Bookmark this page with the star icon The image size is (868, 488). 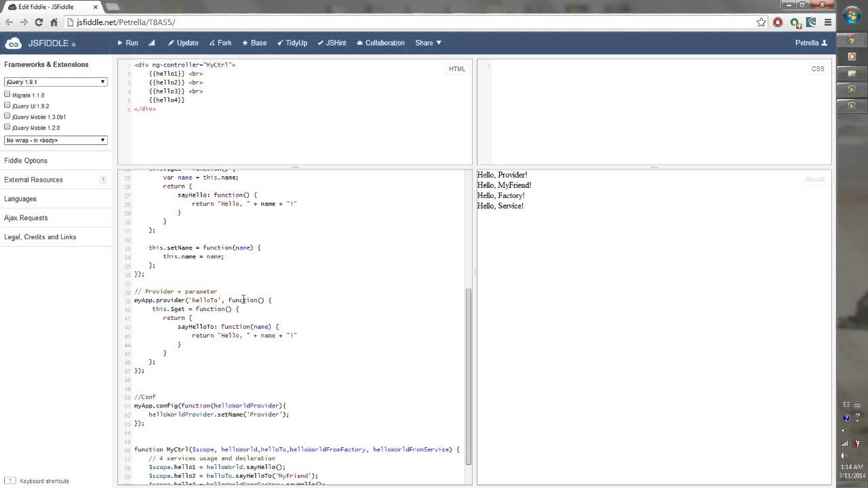[762, 22]
